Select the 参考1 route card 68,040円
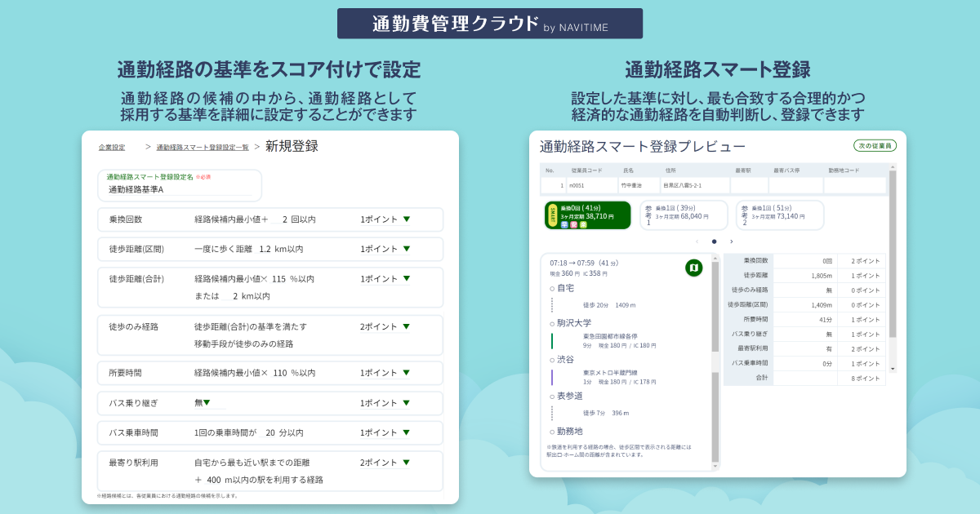The height and width of the screenshot is (514, 980). tap(683, 215)
